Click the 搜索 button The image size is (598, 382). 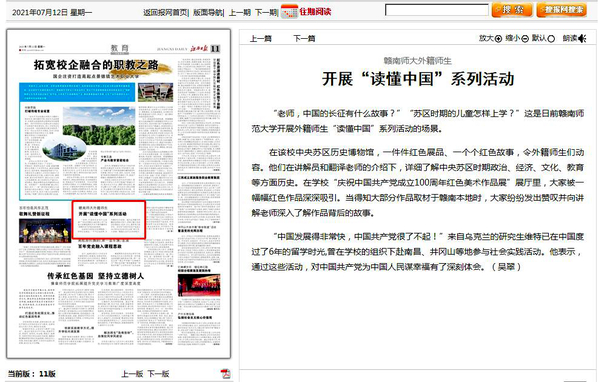(512, 10)
